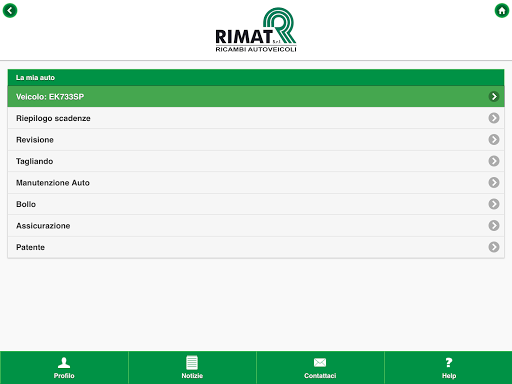Screen dimensions: 512x384
Task: Open Riepilogo scadenze item
Action: coord(256,118)
